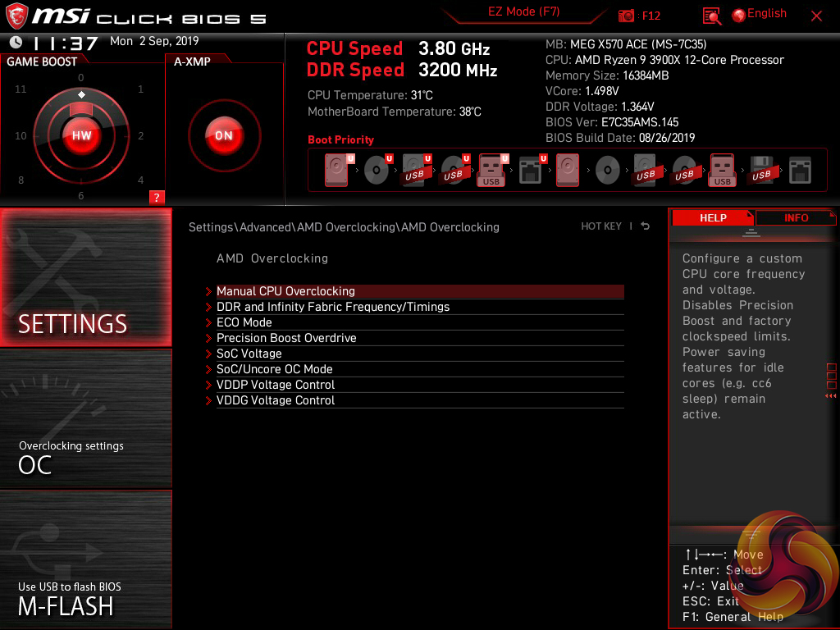840x630 pixels.
Task: Select legacy USB hard disk boot device
Action: point(646,170)
